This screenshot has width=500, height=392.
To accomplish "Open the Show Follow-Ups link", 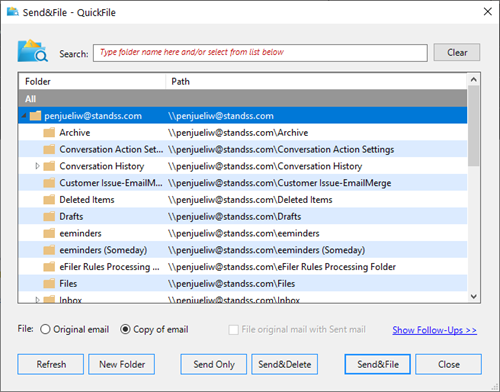I will [x=434, y=330].
